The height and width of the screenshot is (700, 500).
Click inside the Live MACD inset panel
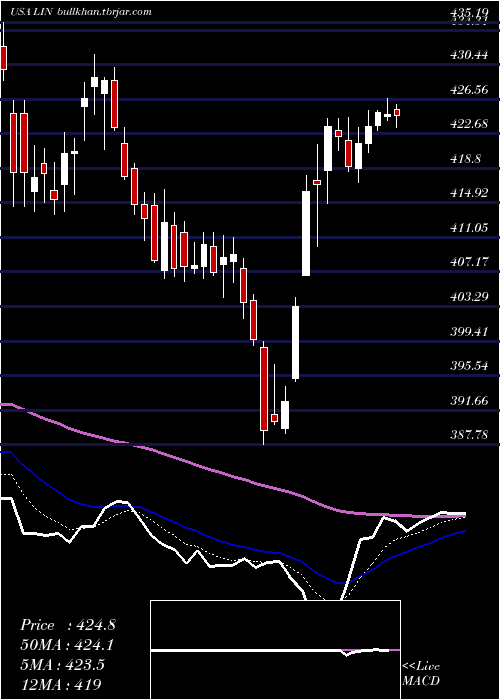275,650
